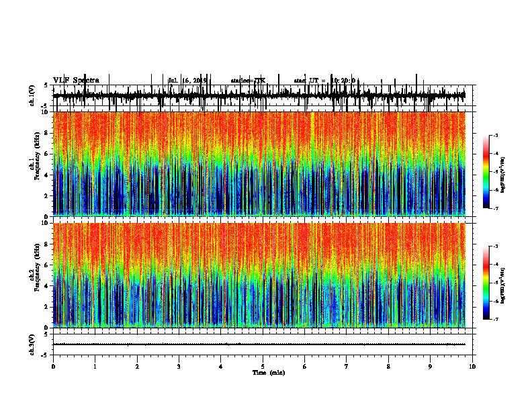This screenshot has width=532, height=411.
Task: Click the ch.2 "Frequency (kHz)" axis label
Action: tap(37, 267)
